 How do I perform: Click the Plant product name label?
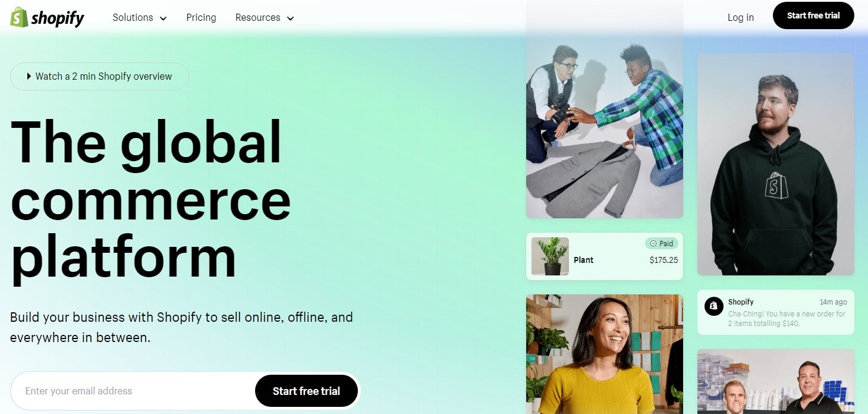click(583, 260)
